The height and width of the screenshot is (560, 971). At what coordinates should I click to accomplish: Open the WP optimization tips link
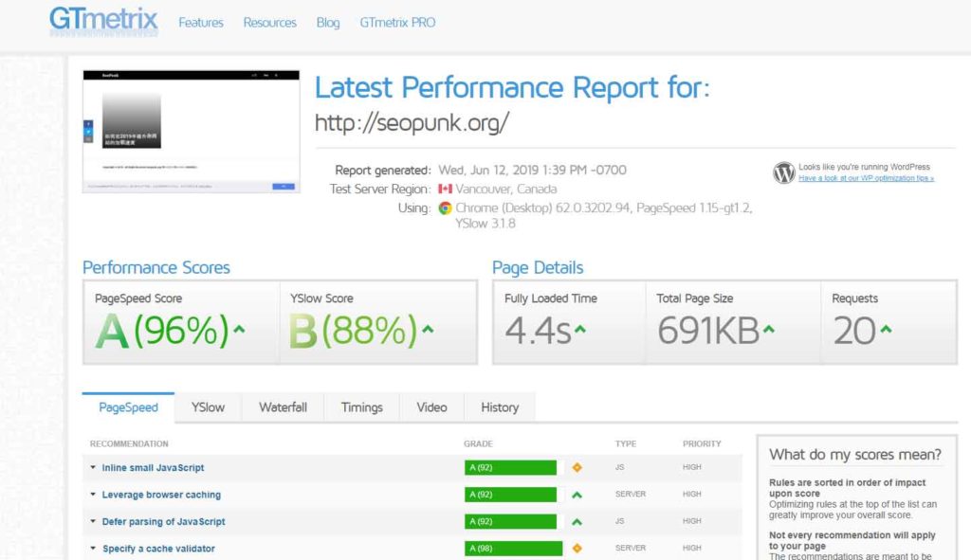pos(865,178)
